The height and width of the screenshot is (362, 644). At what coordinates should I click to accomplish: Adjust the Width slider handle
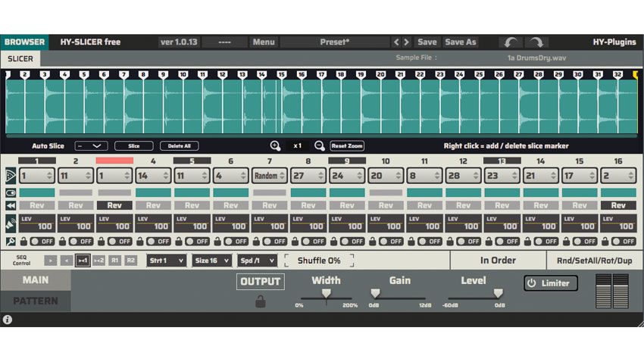click(x=326, y=292)
